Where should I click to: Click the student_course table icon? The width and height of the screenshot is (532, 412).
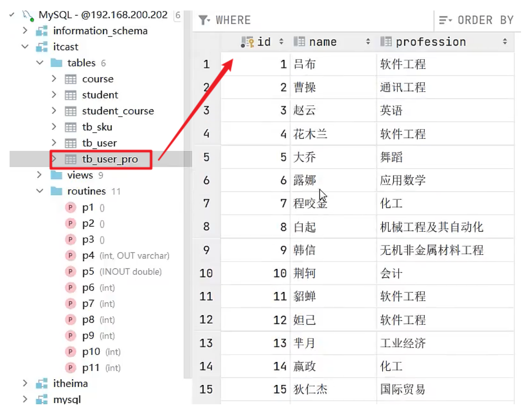71,111
